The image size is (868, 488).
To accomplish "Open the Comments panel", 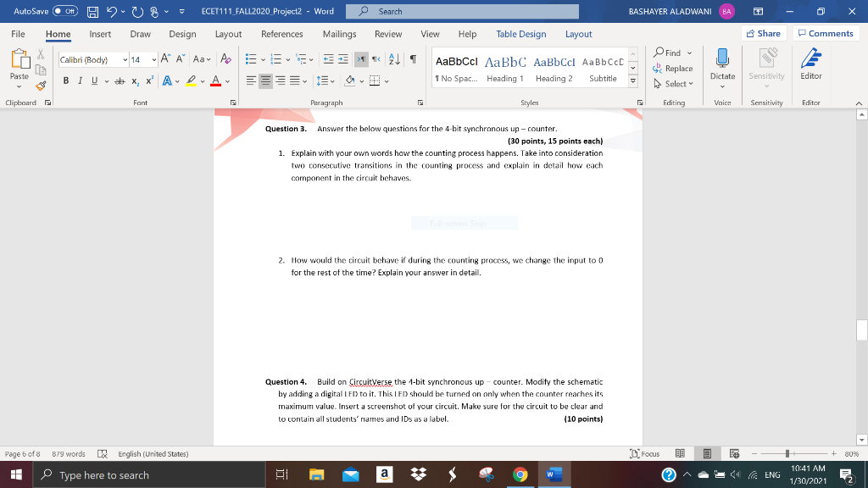I will coord(825,34).
